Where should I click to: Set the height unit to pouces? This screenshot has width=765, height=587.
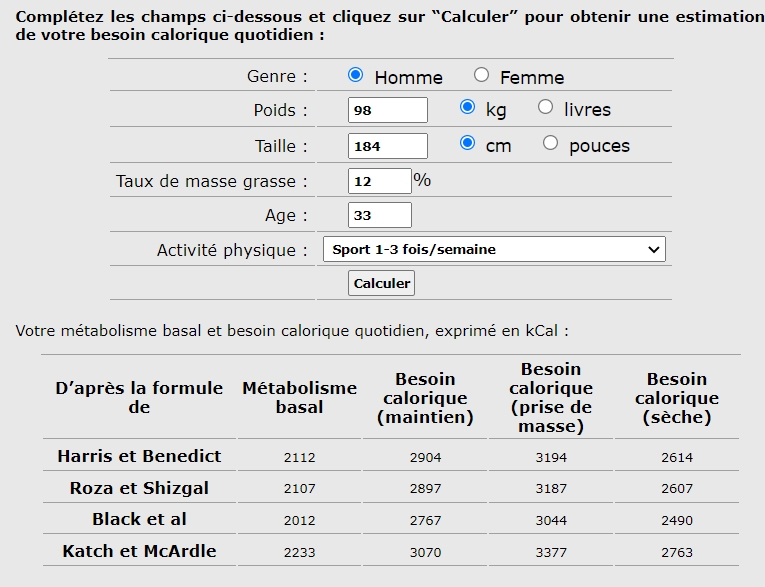pyautogui.click(x=550, y=144)
